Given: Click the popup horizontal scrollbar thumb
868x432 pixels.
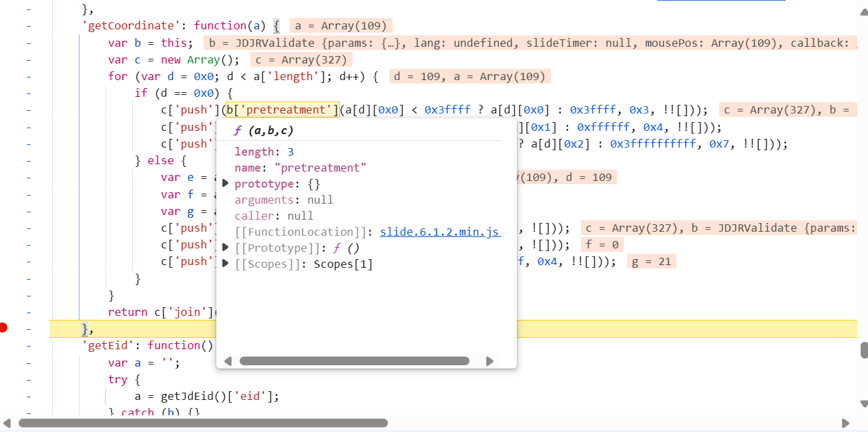Looking at the screenshot, I should pos(354,361).
